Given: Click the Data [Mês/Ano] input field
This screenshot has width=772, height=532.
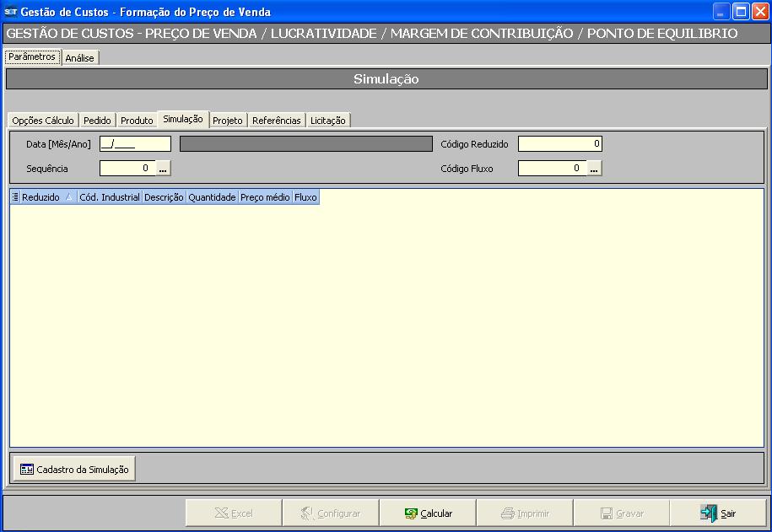Looking at the screenshot, I should (x=135, y=144).
